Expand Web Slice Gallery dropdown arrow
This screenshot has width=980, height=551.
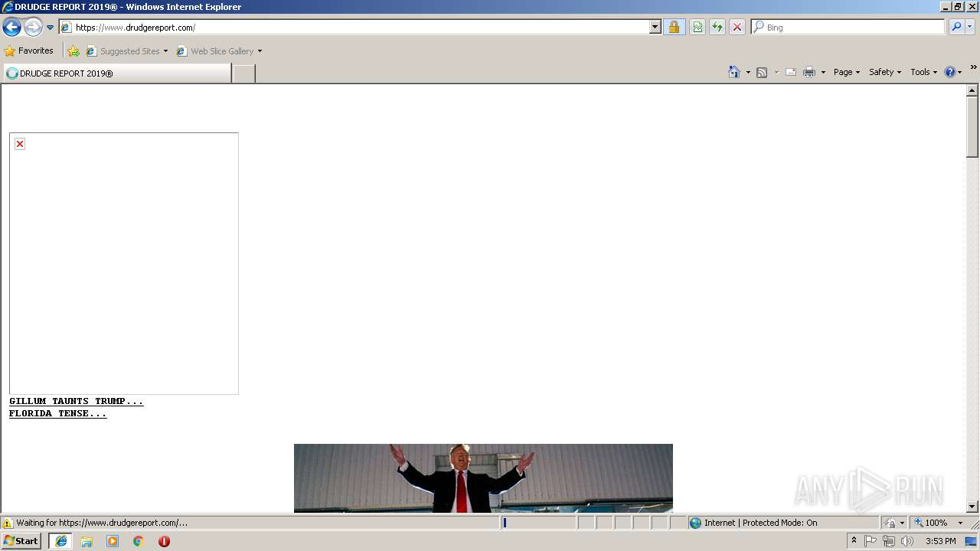click(260, 51)
